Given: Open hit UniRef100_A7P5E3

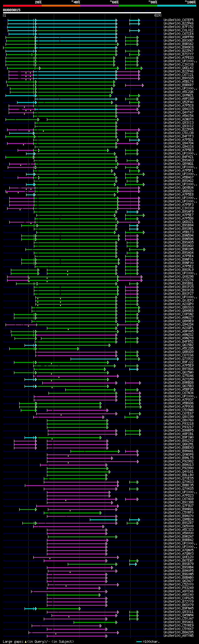Looking at the screenshot, I should coord(178,150).
